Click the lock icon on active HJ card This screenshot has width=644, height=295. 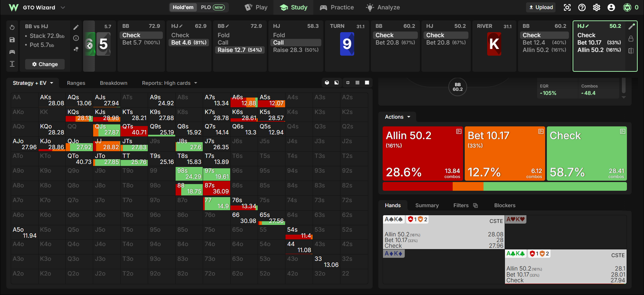coord(631,39)
